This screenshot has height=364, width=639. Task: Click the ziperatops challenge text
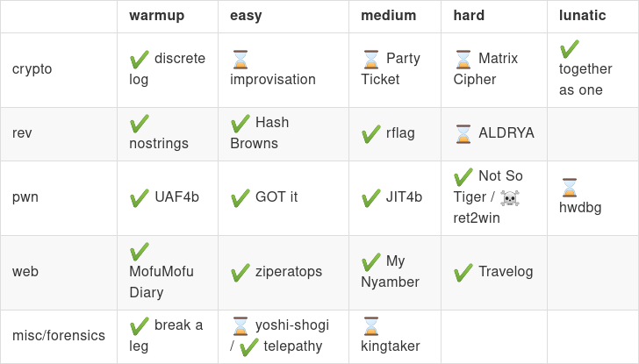289,272
